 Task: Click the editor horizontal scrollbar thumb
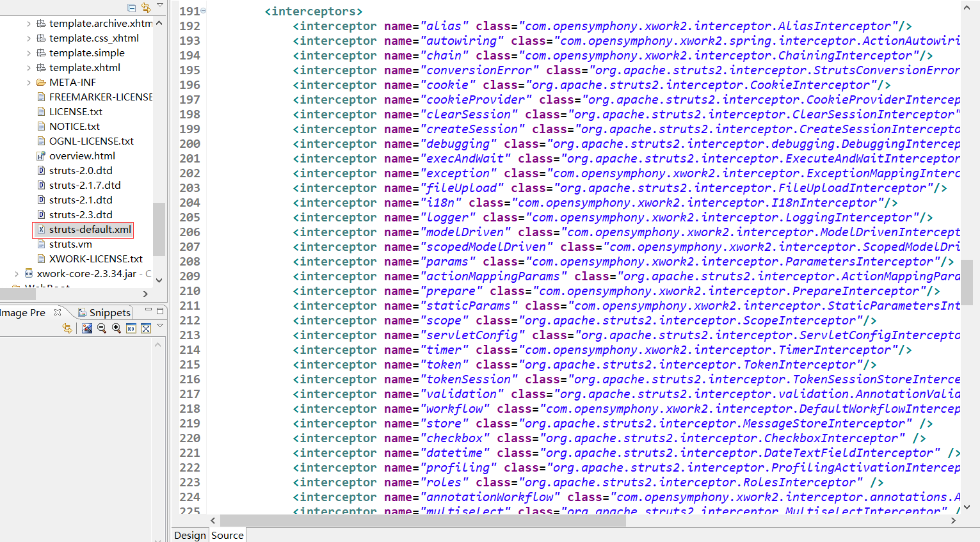[x=422, y=520]
